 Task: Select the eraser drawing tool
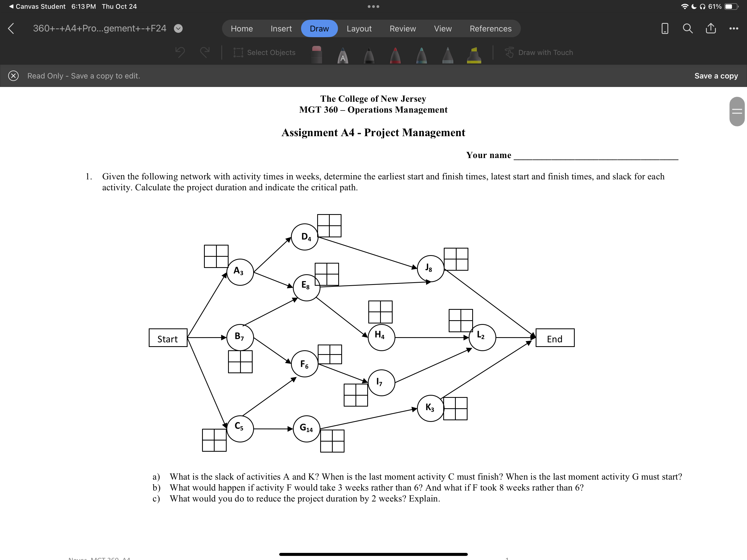tap(316, 54)
